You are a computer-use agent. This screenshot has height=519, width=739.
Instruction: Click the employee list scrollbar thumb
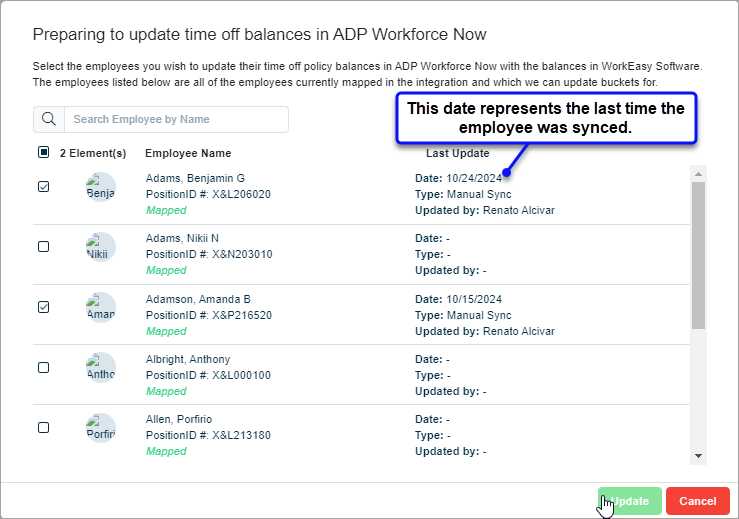point(698,255)
